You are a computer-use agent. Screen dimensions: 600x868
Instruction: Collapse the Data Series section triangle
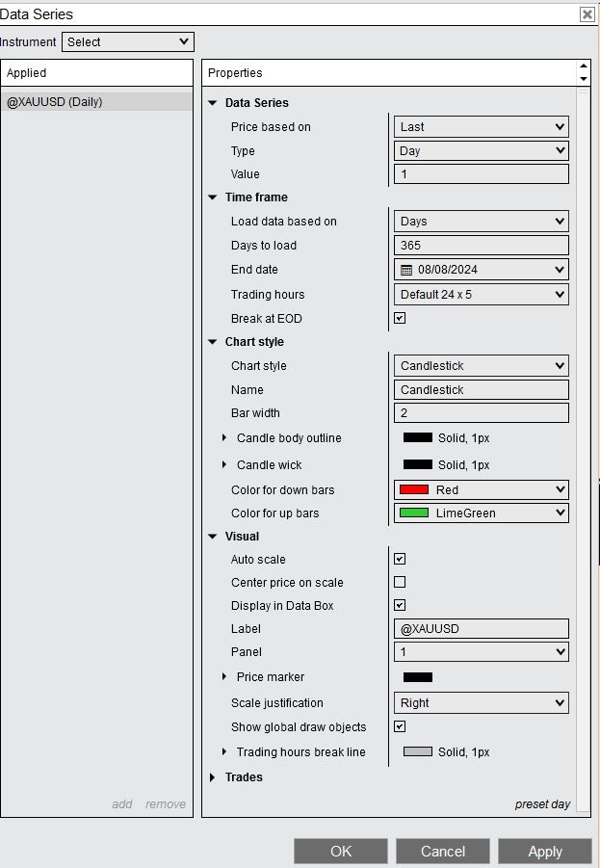pyautogui.click(x=213, y=103)
